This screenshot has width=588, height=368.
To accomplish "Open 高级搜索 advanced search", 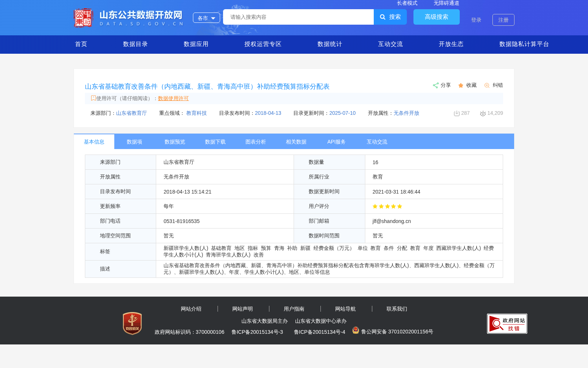I will pyautogui.click(x=437, y=17).
